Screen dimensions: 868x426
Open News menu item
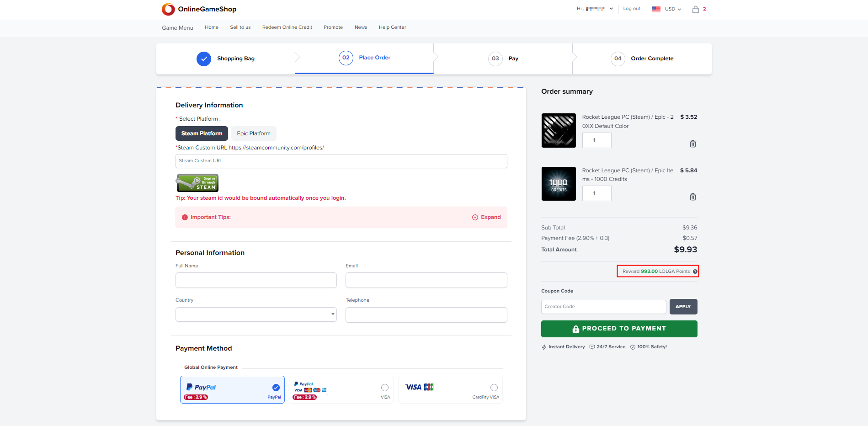[361, 27]
